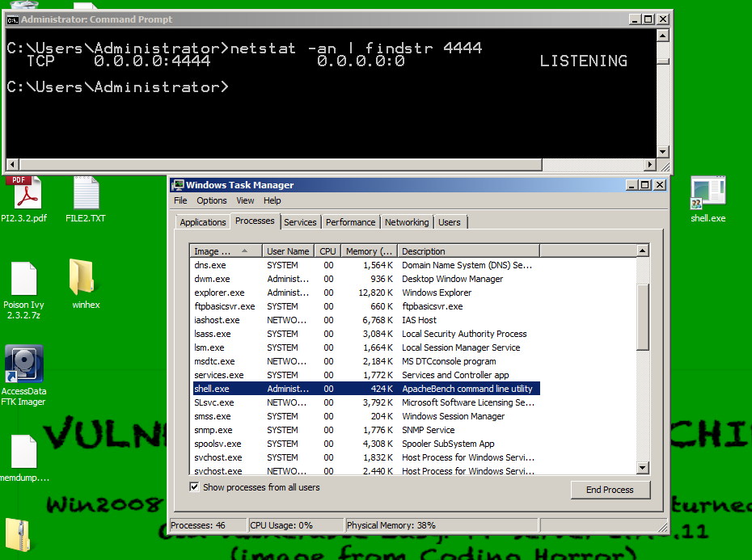Click the Command Prompt scroll up arrow
This screenshot has width=752, height=560.
(663, 36)
